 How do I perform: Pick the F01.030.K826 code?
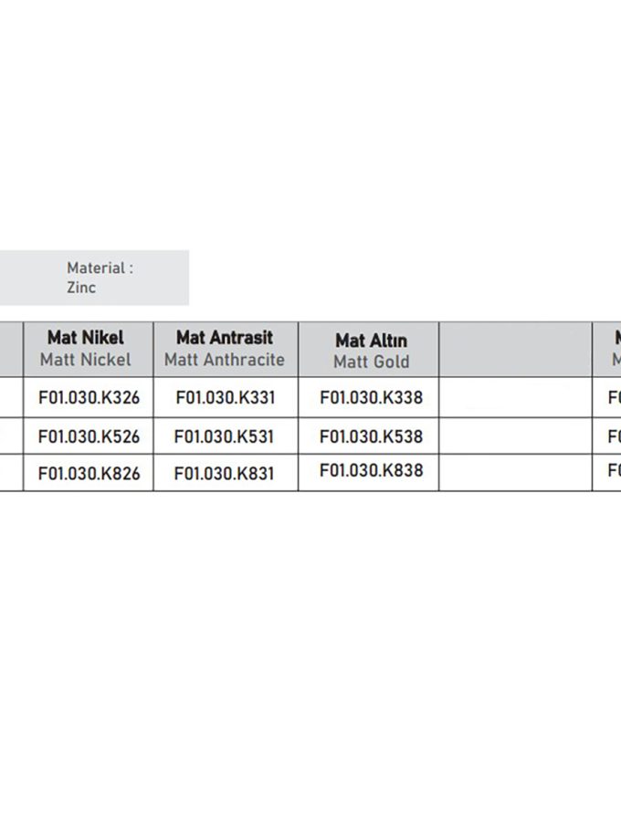89,473
